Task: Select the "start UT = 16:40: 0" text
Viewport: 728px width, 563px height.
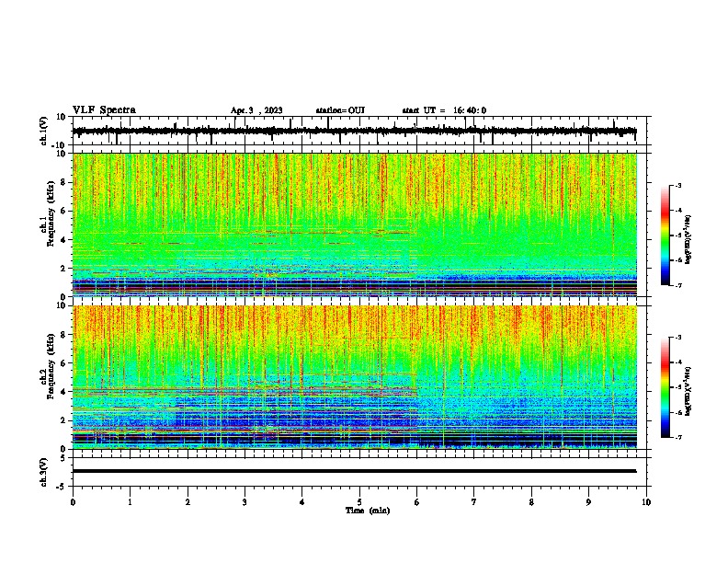Action: click(444, 110)
